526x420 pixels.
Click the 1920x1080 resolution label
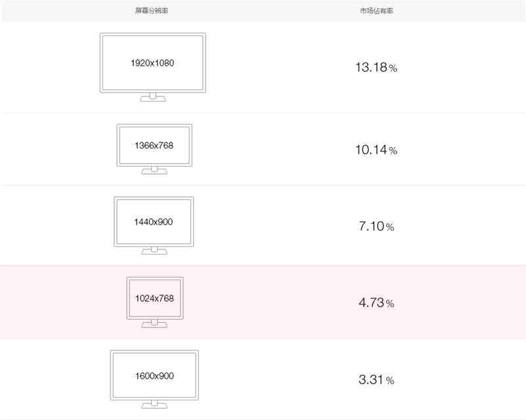152,63
